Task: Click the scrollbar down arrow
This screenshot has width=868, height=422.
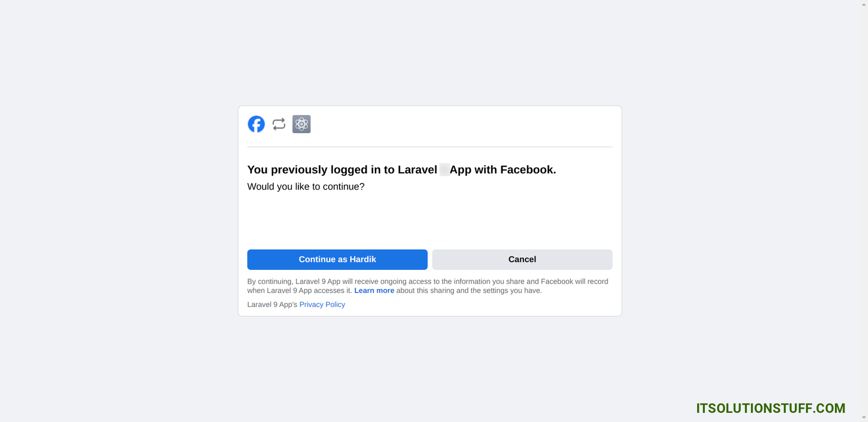Action: [864, 418]
